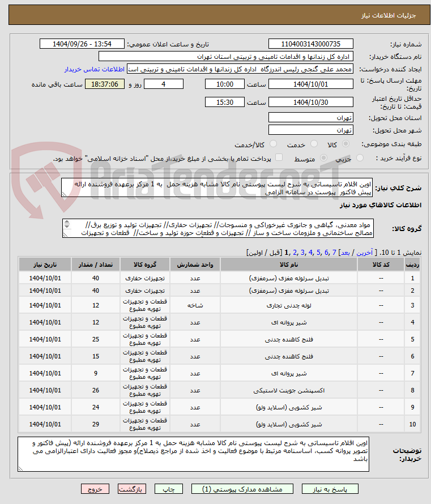Go to results page 2
The image size is (431, 504).
[x=295, y=253]
